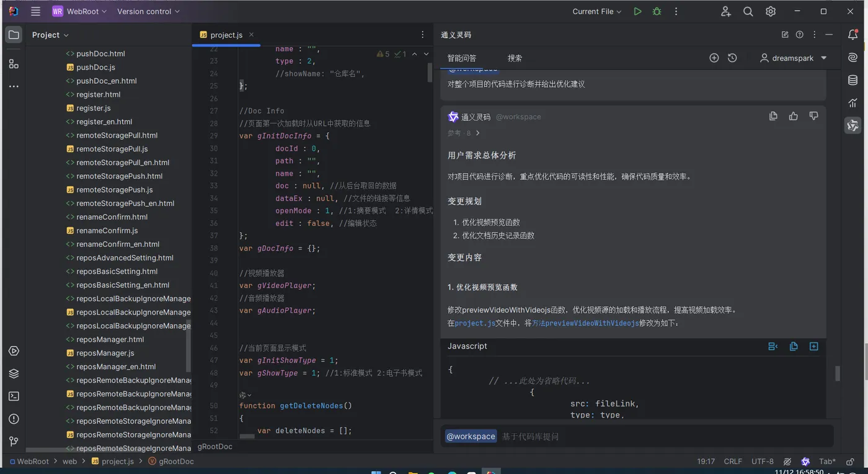Insert Javascript code block into editor
This screenshot has height=474, width=868.
(x=814, y=346)
